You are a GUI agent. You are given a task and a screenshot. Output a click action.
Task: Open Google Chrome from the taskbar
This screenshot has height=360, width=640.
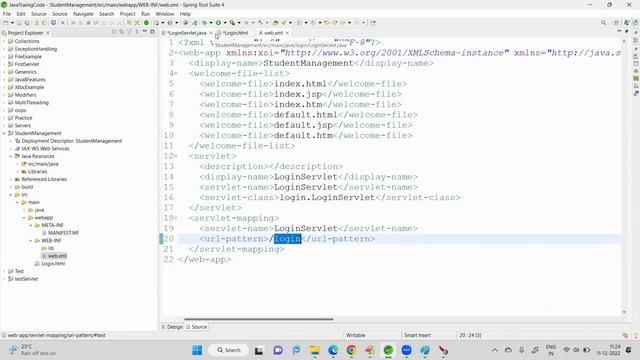[x=351, y=350]
